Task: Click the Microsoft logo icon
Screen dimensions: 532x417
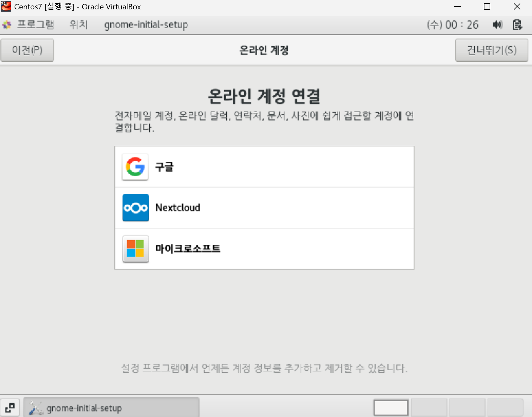Action: (136, 249)
